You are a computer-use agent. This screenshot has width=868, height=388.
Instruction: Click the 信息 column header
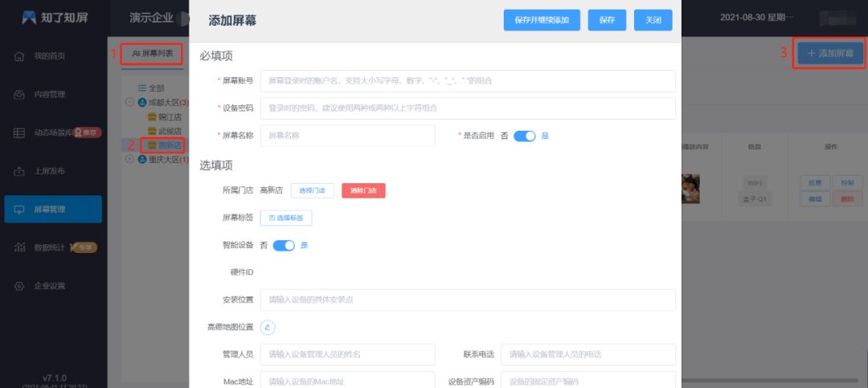[754, 147]
